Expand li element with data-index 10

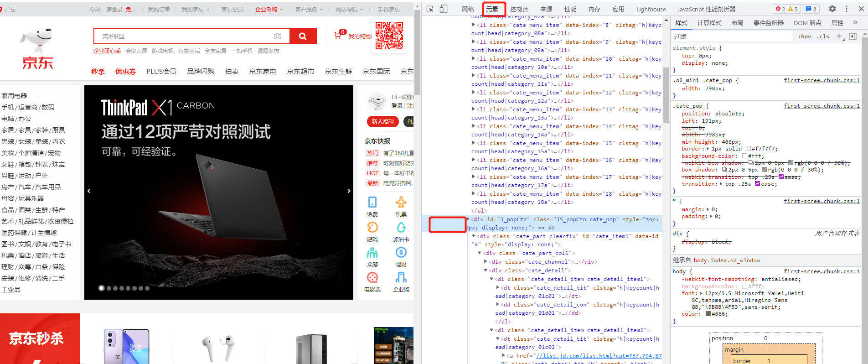point(473,59)
